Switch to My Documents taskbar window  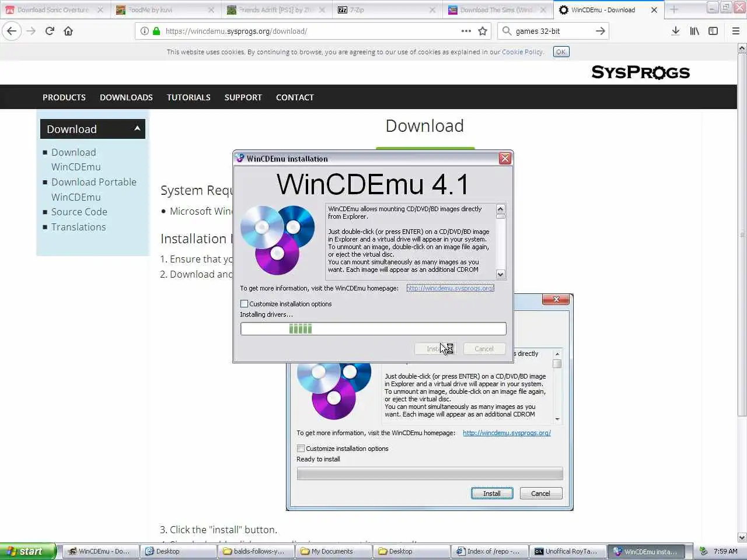pos(334,551)
